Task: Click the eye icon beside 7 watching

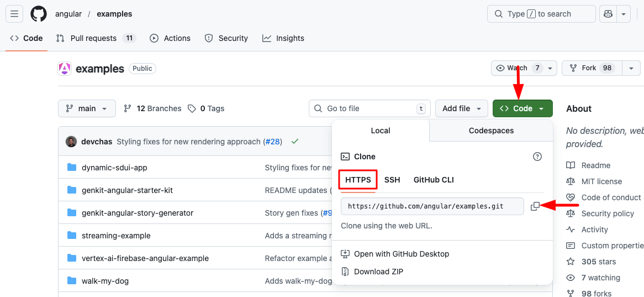Action: pos(571,278)
